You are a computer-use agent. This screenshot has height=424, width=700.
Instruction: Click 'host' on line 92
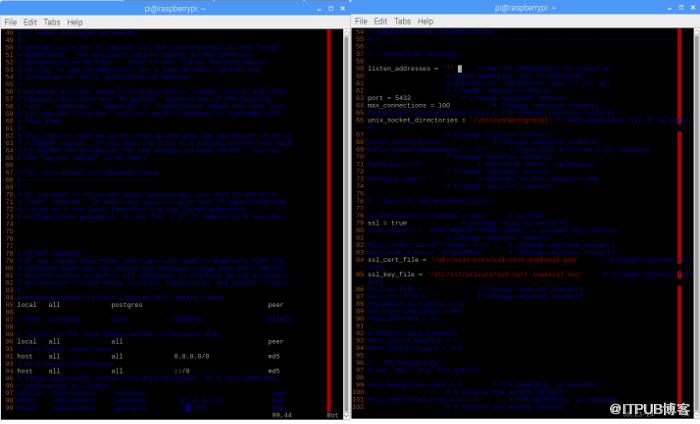25,356
